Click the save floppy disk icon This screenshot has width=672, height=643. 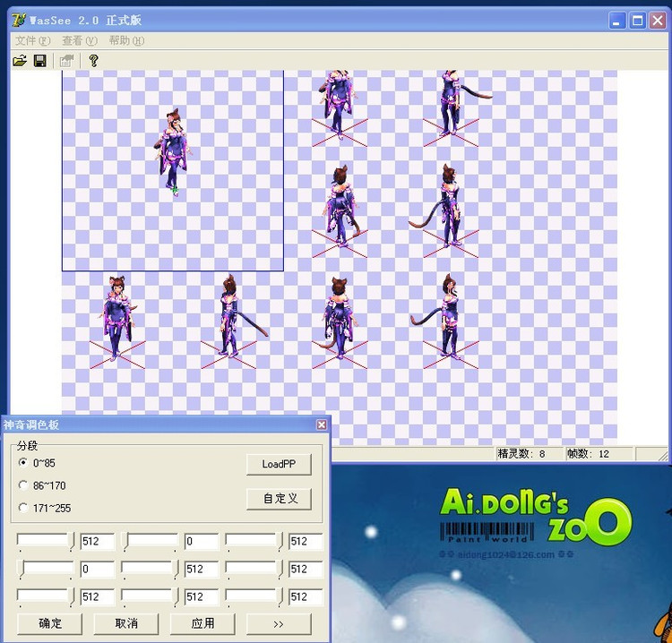click(x=39, y=61)
